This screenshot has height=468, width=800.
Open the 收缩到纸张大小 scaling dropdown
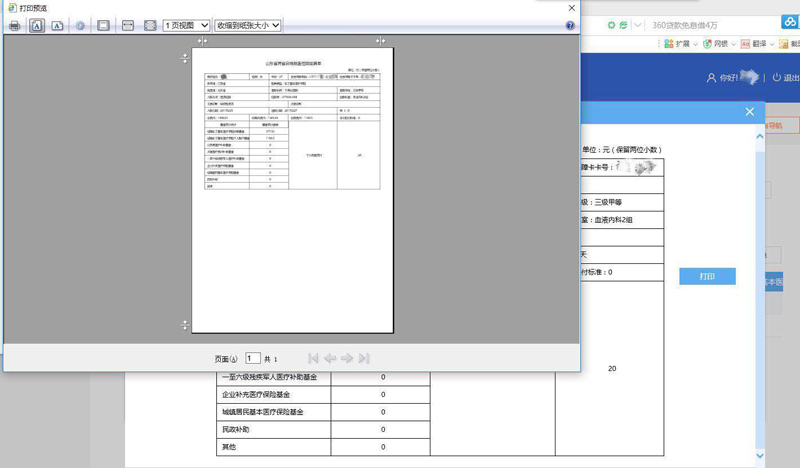248,25
